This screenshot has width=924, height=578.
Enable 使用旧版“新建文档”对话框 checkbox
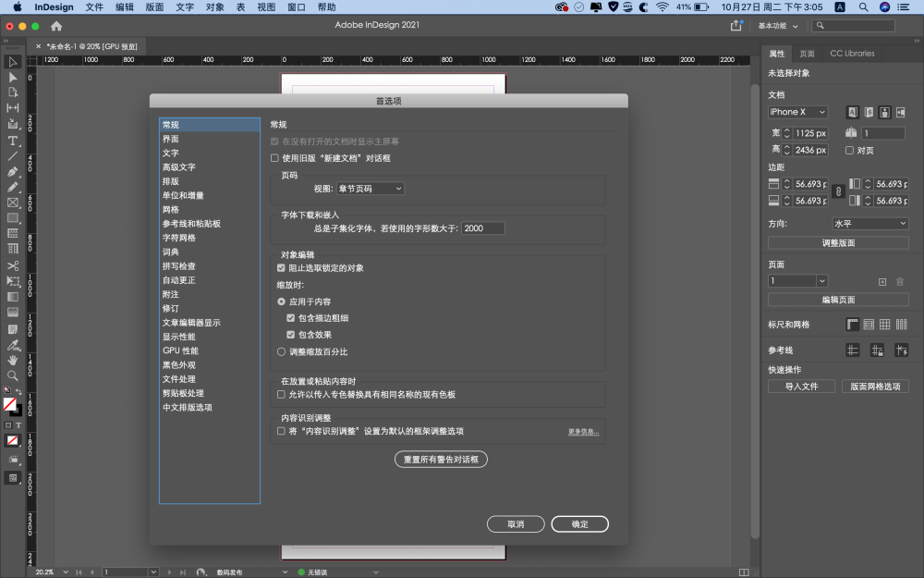(274, 158)
